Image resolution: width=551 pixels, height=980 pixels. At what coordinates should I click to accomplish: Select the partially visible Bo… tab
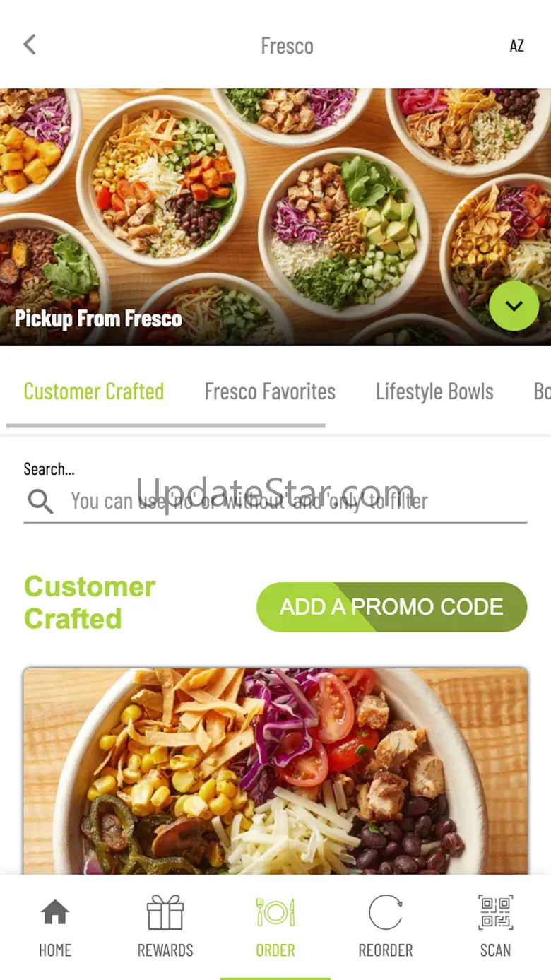pyautogui.click(x=542, y=391)
